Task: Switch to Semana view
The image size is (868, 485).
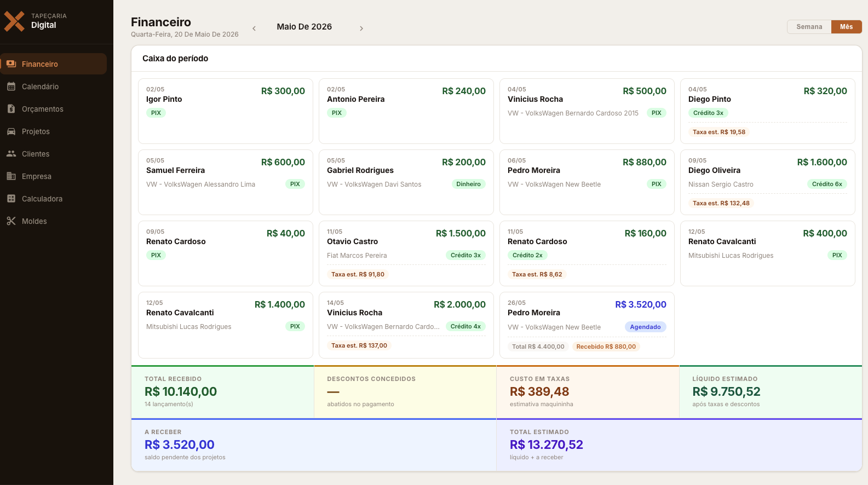Action: [x=809, y=27]
